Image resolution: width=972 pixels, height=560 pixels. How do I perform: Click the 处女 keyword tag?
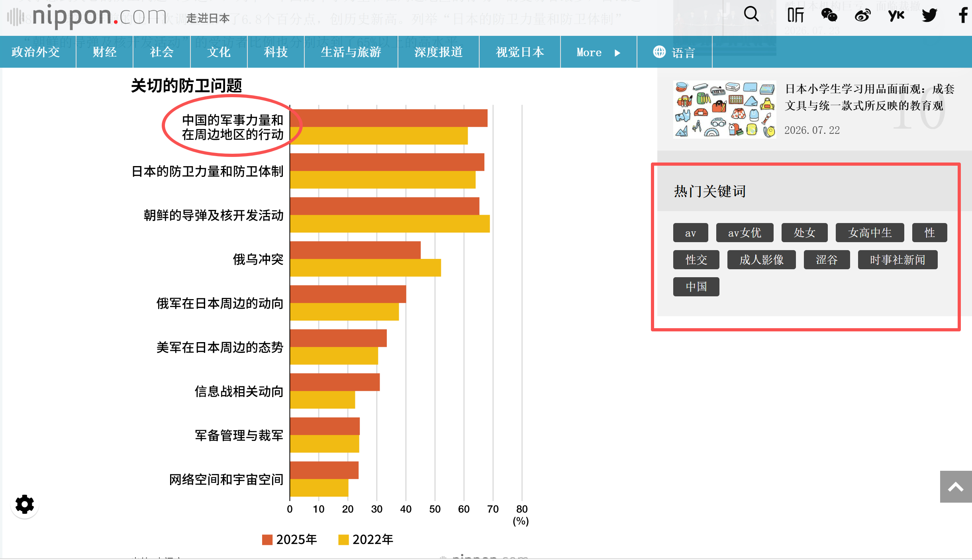click(804, 233)
